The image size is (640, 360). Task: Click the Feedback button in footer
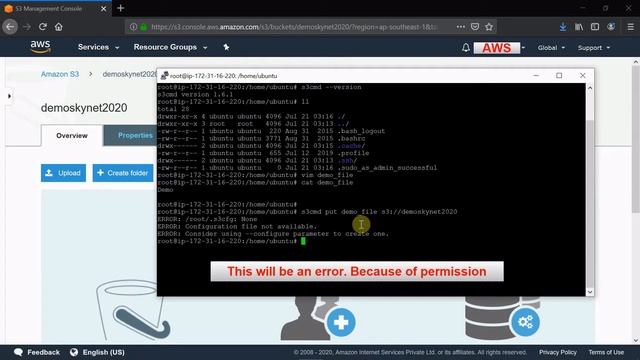click(x=37, y=352)
